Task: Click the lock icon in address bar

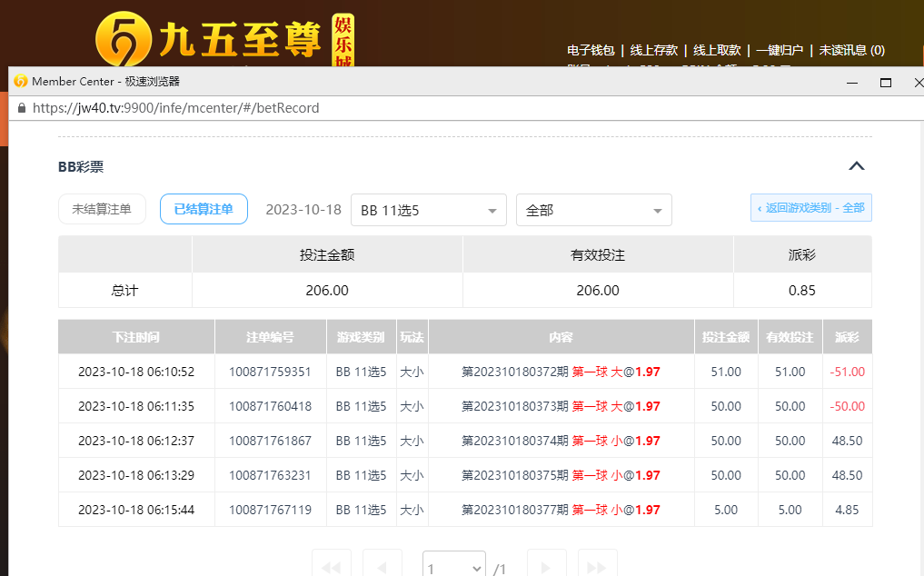Action: pyautogui.click(x=22, y=107)
